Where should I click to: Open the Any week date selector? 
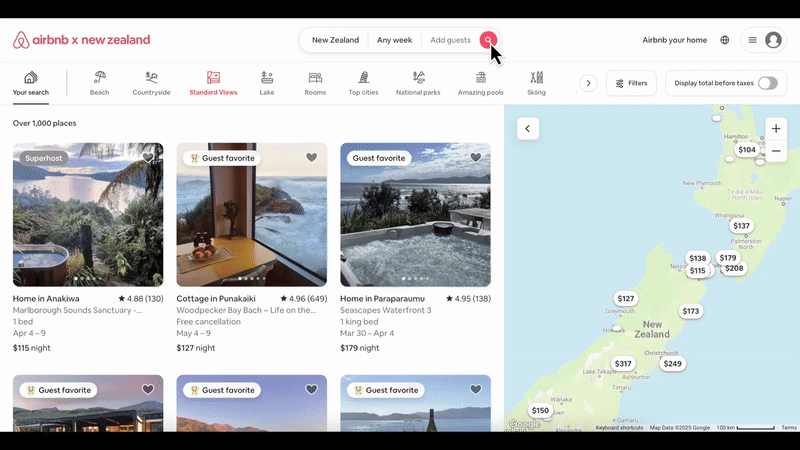tap(394, 40)
